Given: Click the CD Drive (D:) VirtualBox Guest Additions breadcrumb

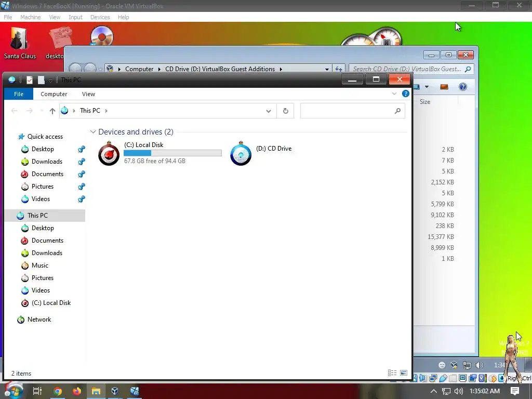Looking at the screenshot, I should (220, 69).
